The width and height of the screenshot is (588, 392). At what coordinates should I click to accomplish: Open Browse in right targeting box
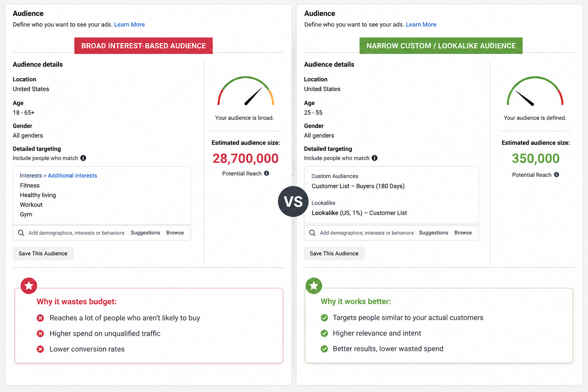tap(463, 233)
